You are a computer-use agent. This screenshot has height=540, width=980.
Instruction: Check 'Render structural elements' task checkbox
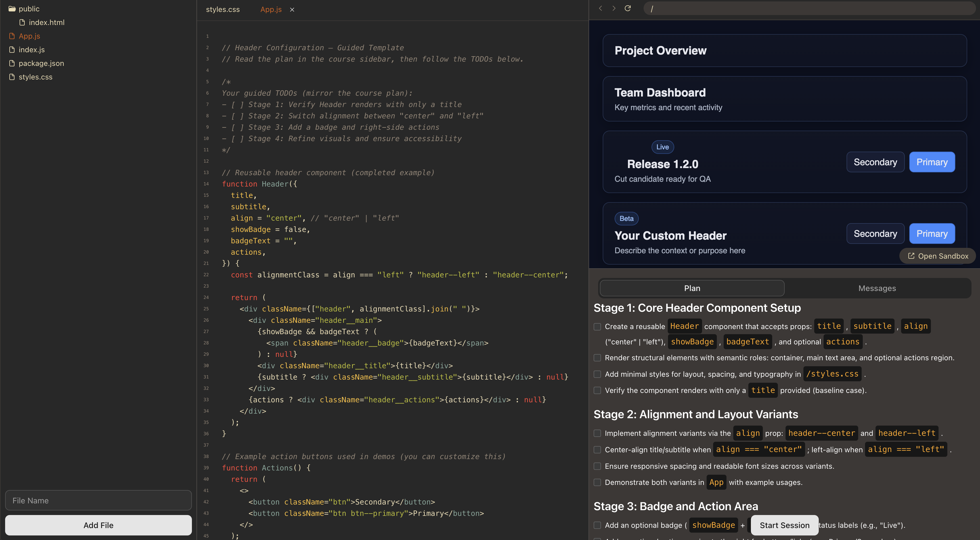click(x=597, y=358)
